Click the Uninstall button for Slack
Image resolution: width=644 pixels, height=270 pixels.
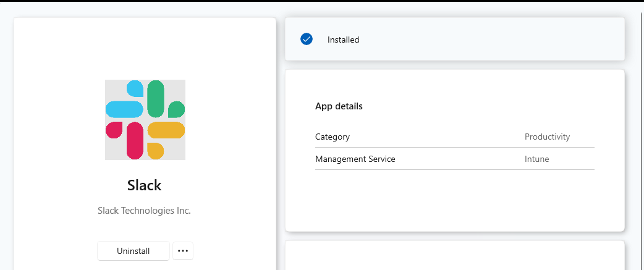point(133,251)
